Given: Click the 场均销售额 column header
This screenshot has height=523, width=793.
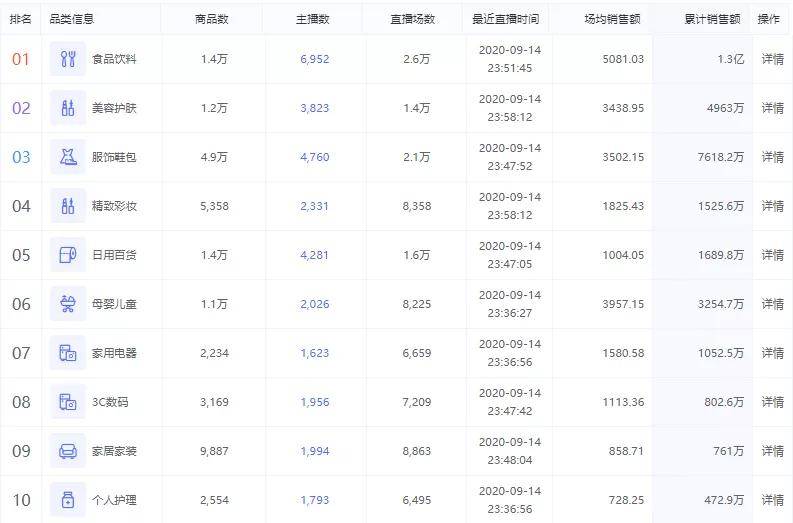Looking at the screenshot, I should click(612, 19).
